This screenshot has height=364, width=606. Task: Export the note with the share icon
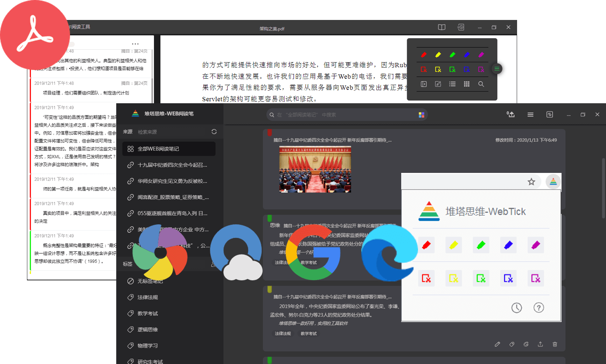point(540,344)
